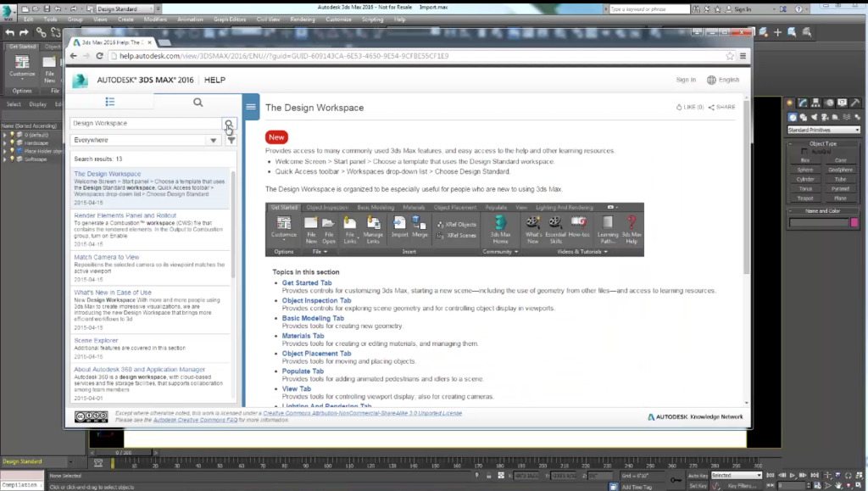Open the Graph Editors menu

point(230,20)
